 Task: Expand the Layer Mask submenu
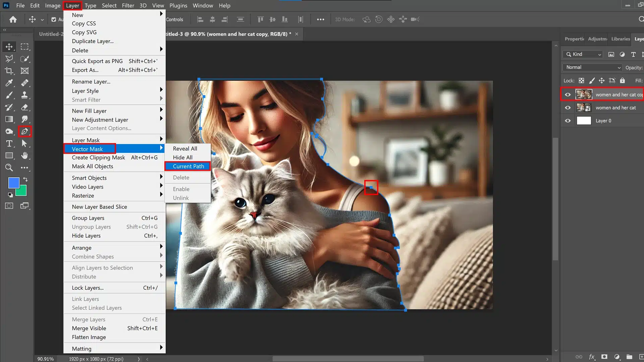[x=114, y=140]
